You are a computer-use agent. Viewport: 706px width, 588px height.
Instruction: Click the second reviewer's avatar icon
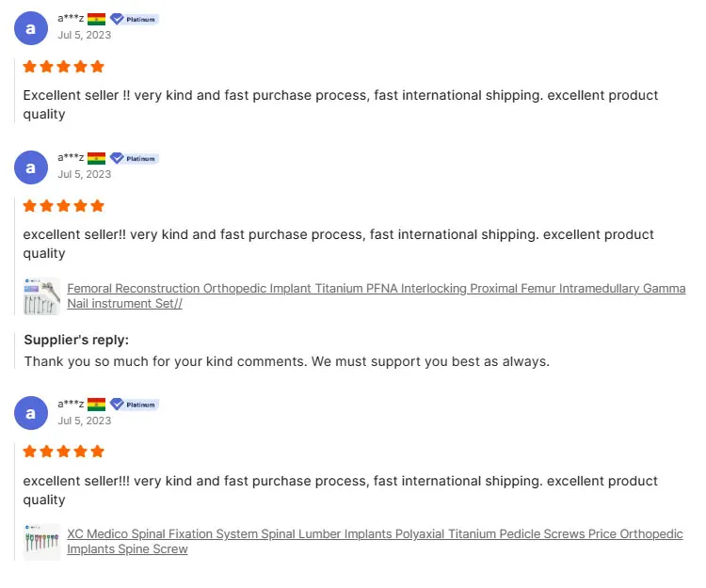pos(31,167)
